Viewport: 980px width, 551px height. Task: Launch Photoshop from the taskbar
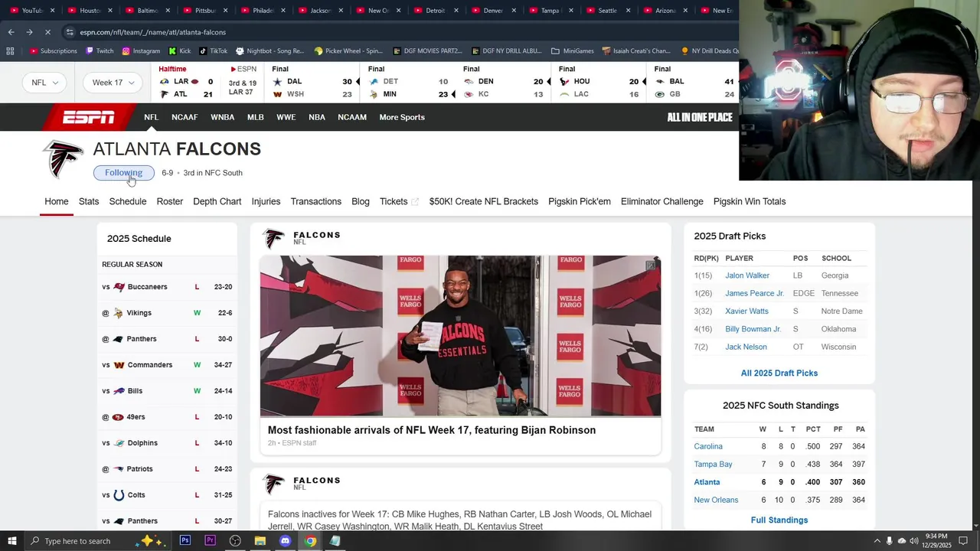pos(185,541)
